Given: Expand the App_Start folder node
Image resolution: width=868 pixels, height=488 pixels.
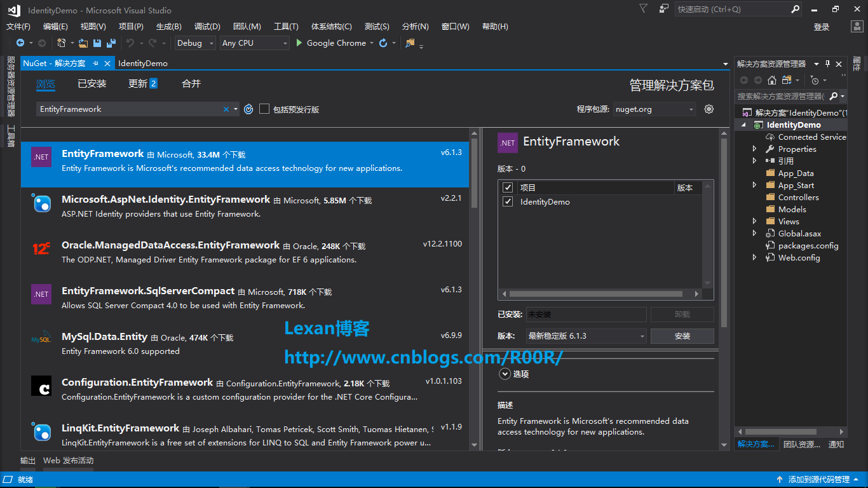Looking at the screenshot, I should coord(755,185).
